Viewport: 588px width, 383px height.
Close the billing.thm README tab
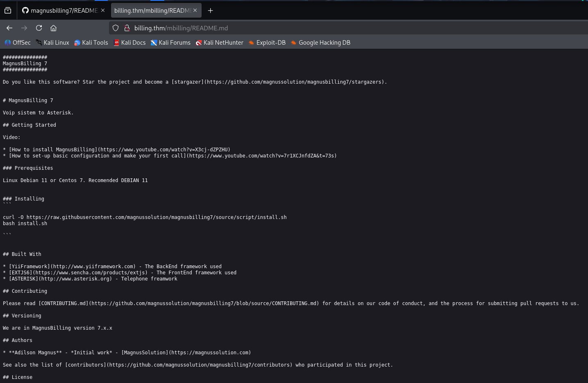pyautogui.click(x=195, y=10)
